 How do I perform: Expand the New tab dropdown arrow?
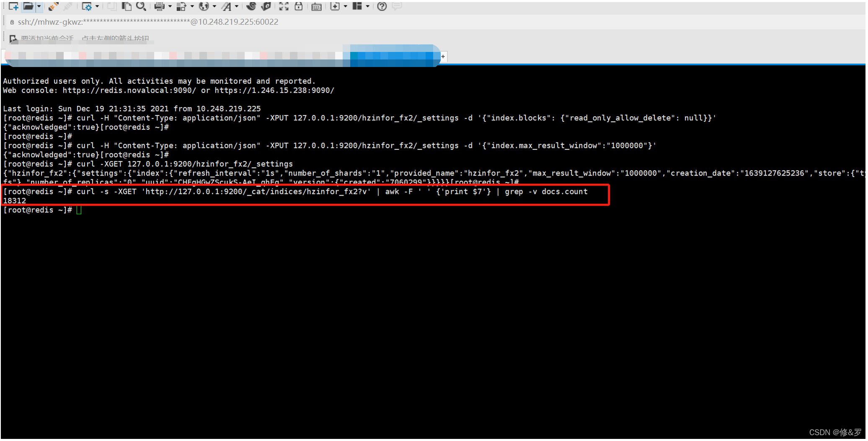click(x=345, y=6)
